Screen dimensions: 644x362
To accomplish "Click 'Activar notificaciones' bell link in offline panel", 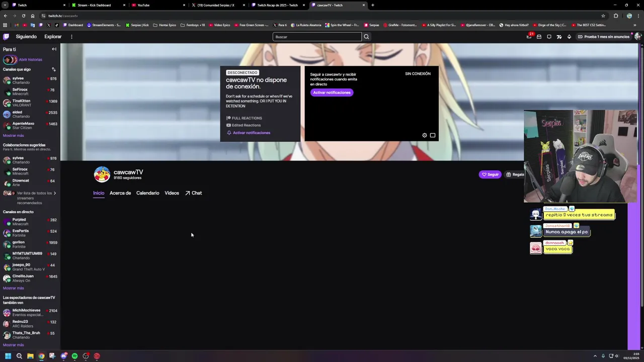I will click(249, 133).
